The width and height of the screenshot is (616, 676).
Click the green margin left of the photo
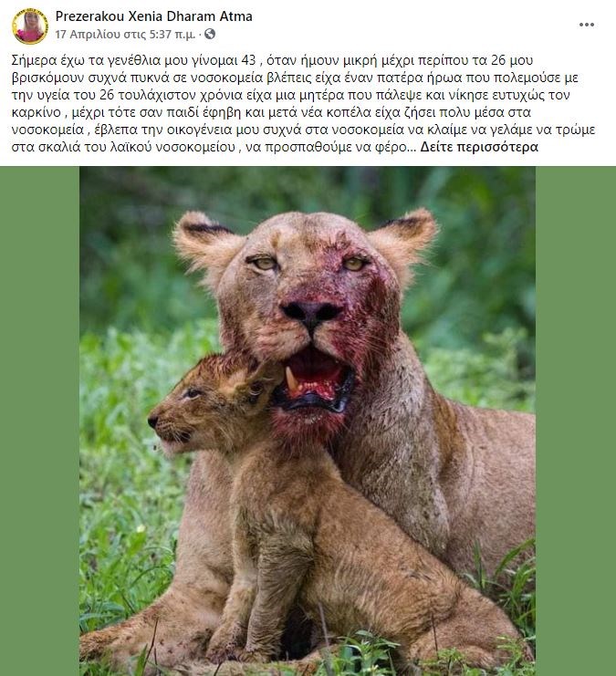[x=39, y=421]
